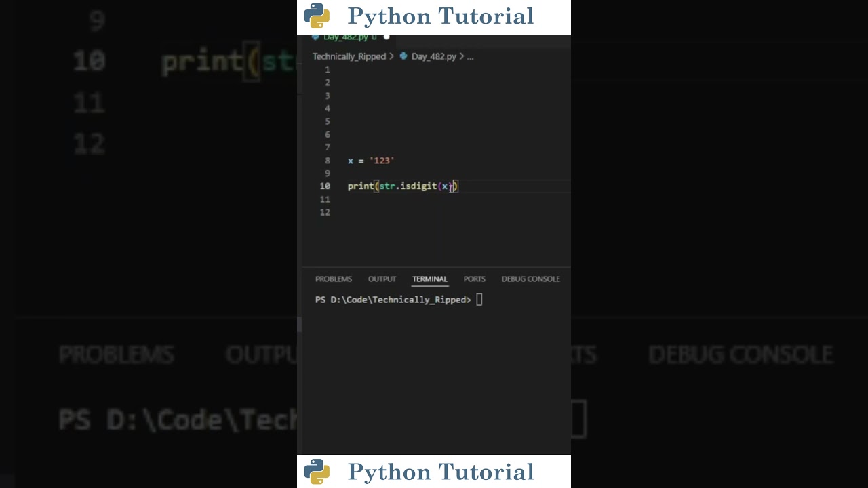The width and height of the screenshot is (868, 488).
Task: Open Day_482.py breadcrumb item
Action: tap(433, 56)
